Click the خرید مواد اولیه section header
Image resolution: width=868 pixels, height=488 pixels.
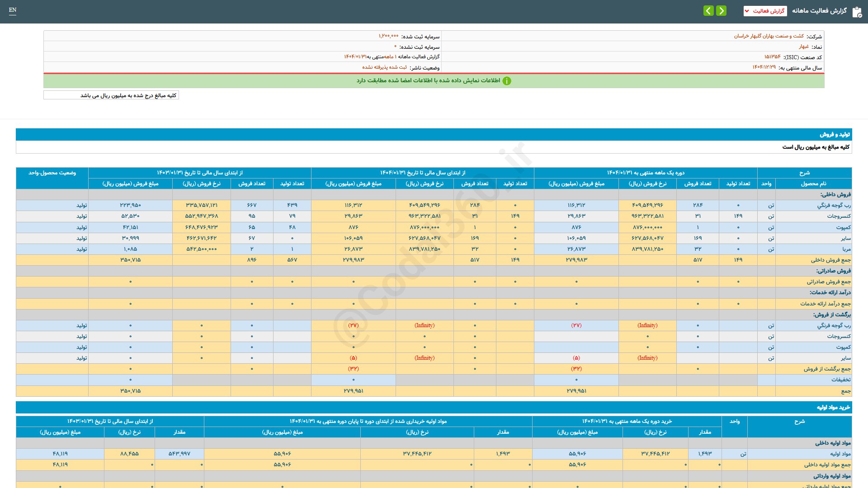click(x=833, y=408)
